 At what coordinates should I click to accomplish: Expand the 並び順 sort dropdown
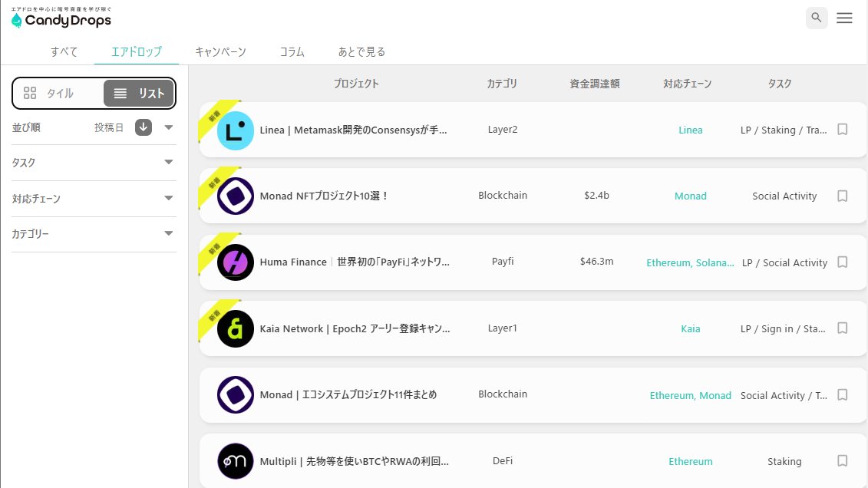click(x=169, y=127)
